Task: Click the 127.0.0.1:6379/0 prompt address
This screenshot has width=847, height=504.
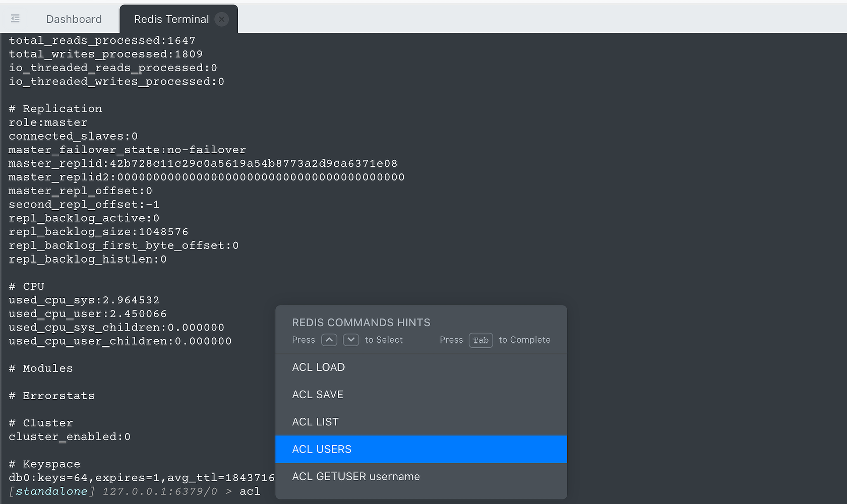Action: (160, 491)
